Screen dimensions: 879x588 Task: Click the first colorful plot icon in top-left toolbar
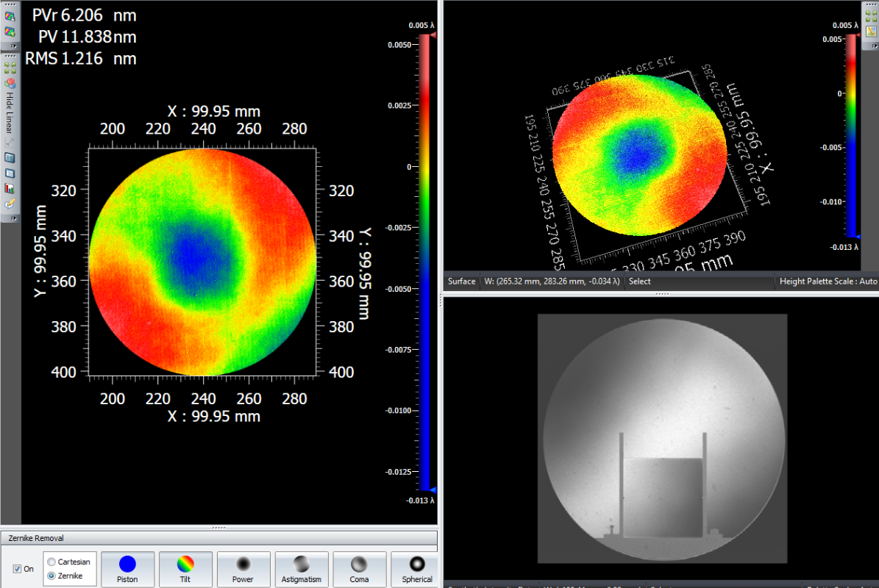[x=10, y=17]
